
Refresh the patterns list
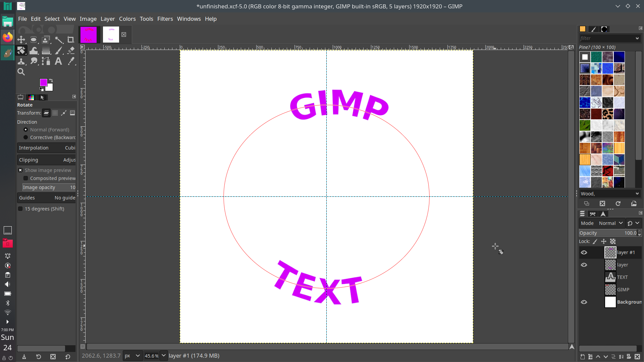618,203
